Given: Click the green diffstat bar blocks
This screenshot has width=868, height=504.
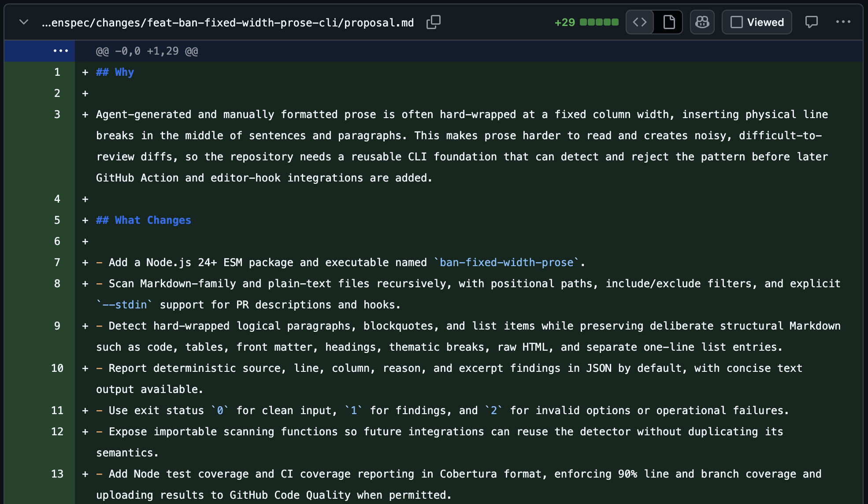Looking at the screenshot, I should coord(599,22).
